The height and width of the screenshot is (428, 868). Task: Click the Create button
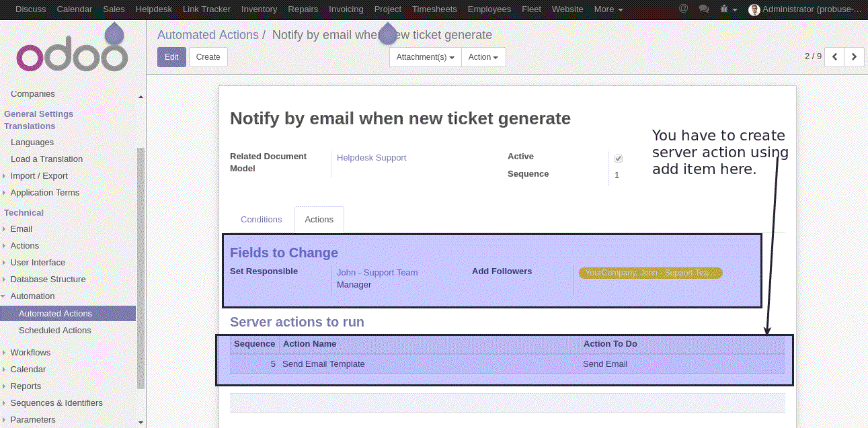pyautogui.click(x=208, y=57)
